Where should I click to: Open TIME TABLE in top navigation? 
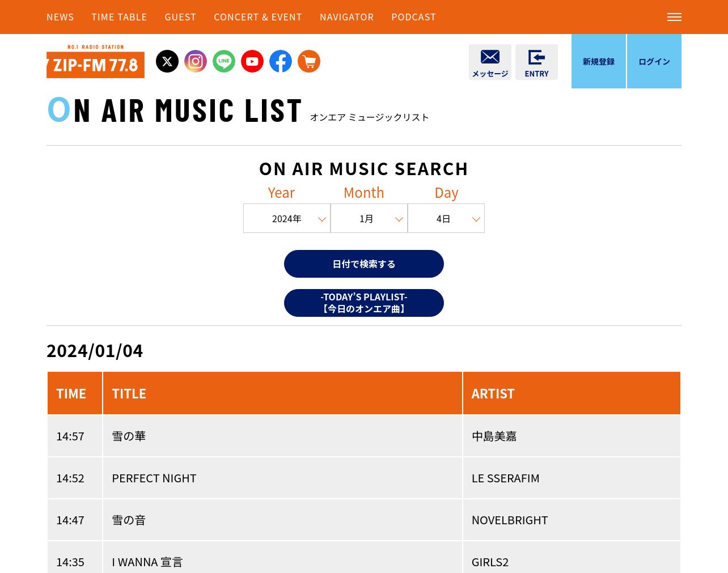click(119, 17)
